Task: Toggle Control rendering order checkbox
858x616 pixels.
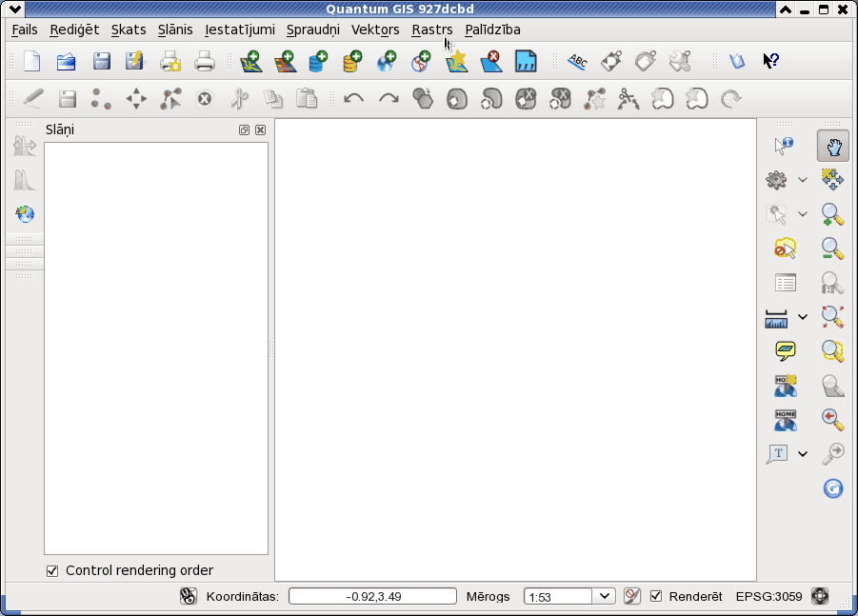Action: coord(52,571)
